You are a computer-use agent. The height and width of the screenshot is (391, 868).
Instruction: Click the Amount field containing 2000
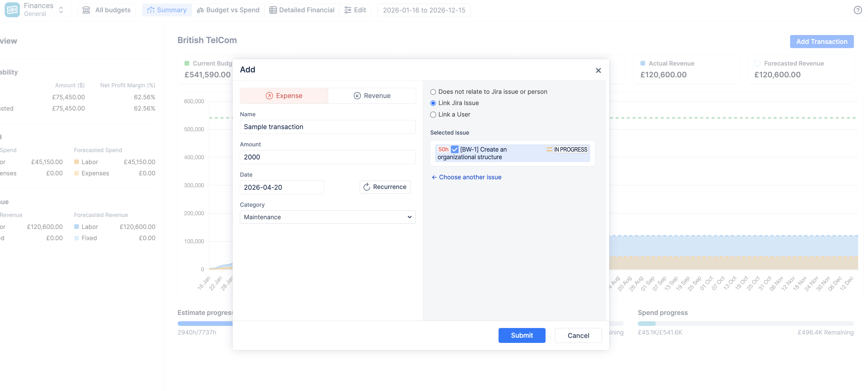(327, 157)
